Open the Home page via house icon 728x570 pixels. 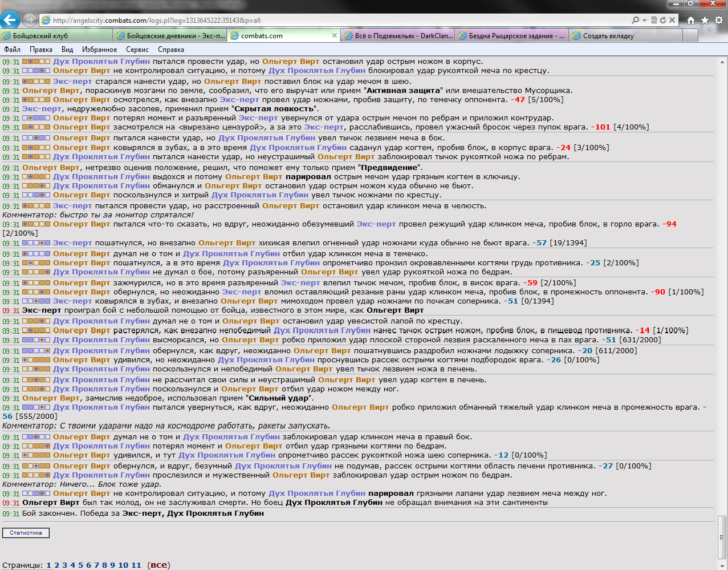(x=691, y=20)
